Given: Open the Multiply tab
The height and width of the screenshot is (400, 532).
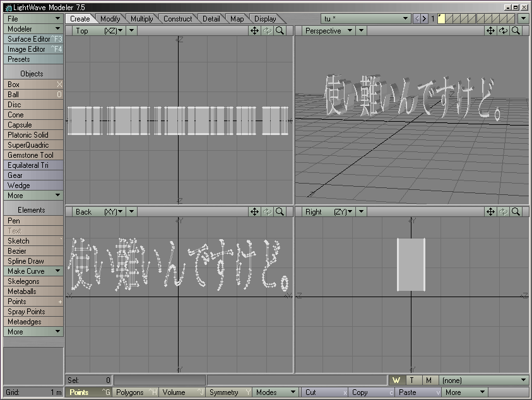Looking at the screenshot, I should click(x=142, y=19).
